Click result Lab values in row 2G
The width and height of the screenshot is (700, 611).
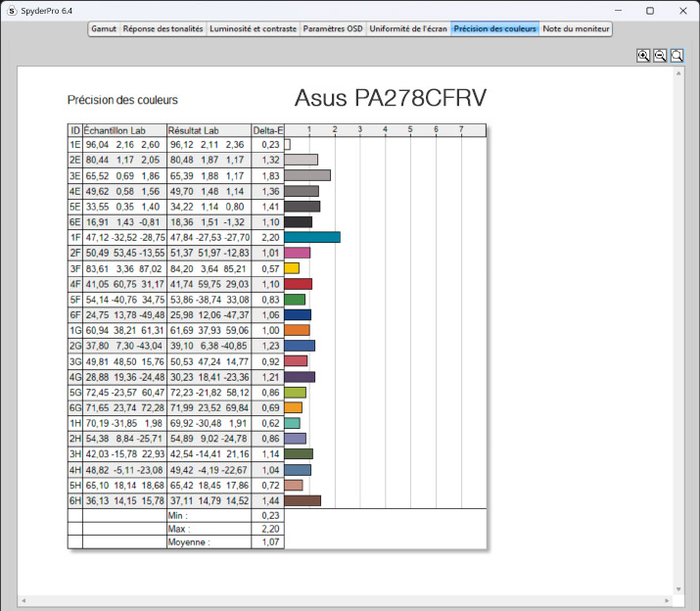click(x=209, y=346)
